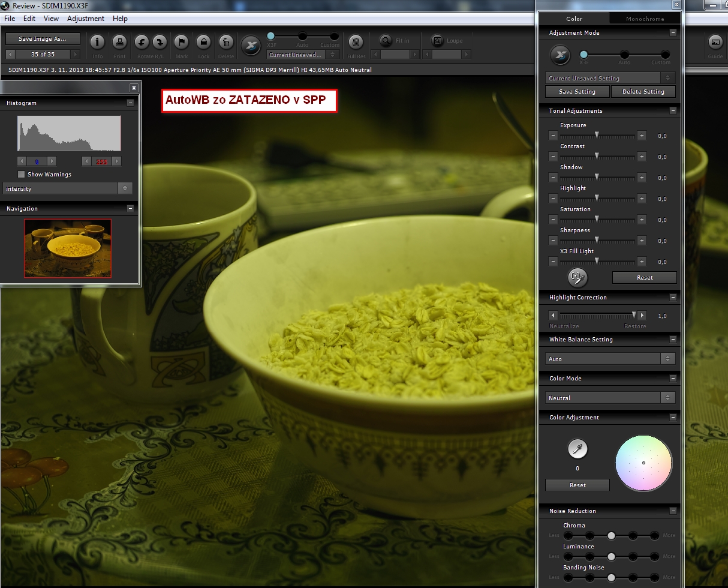
Task: Click the Delete trash icon
Action: [x=226, y=43]
